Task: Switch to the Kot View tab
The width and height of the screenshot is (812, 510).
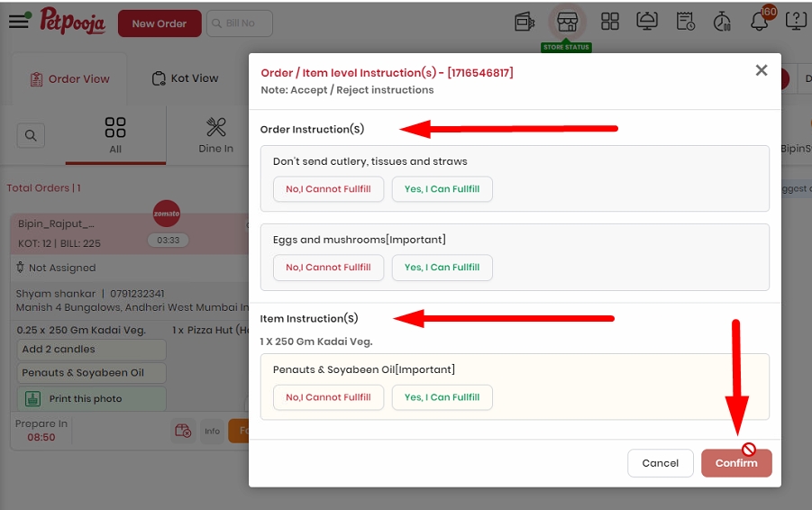Action: click(185, 78)
